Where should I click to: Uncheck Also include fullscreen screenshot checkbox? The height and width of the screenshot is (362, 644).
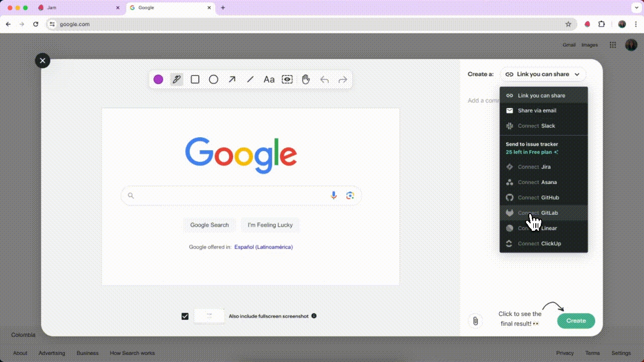pos(185,316)
